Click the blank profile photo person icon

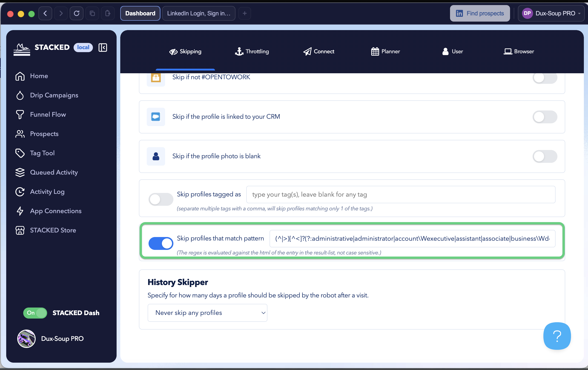[x=156, y=156]
